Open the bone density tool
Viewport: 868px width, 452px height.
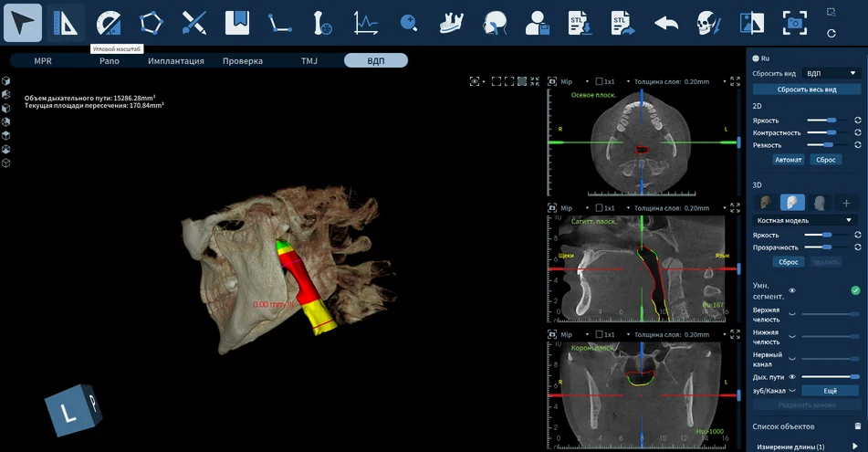click(323, 23)
